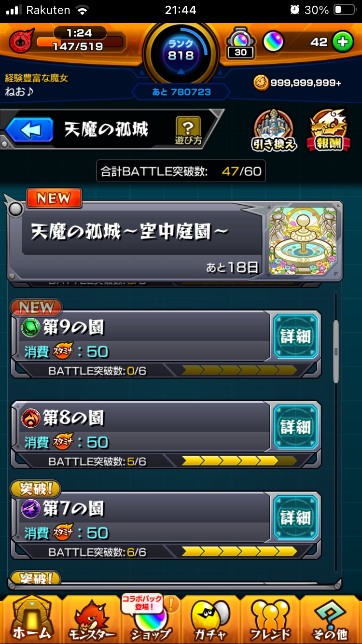Open the 遊び方 help question icon
362x644 pixels.
pyautogui.click(x=188, y=131)
